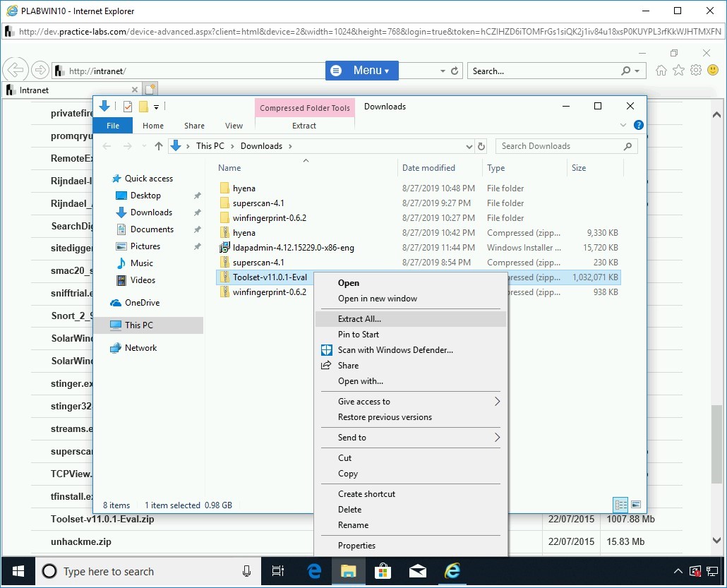This screenshot has width=727, height=588.
Task: Open the blue Menu dropdown
Action: click(362, 71)
